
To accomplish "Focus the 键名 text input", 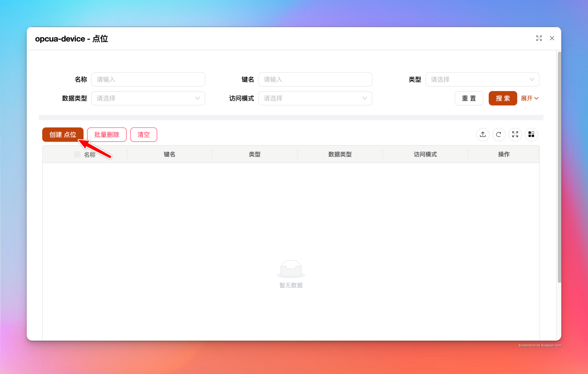I will pyautogui.click(x=315, y=80).
